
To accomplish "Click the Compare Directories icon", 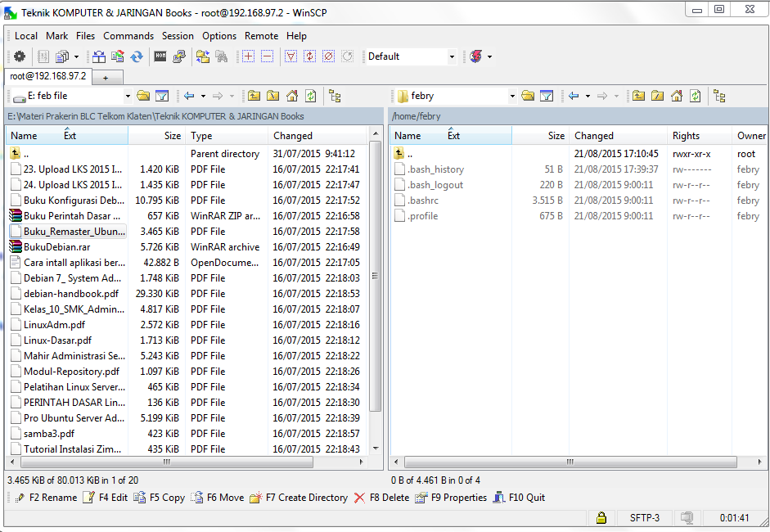I will click(x=99, y=56).
